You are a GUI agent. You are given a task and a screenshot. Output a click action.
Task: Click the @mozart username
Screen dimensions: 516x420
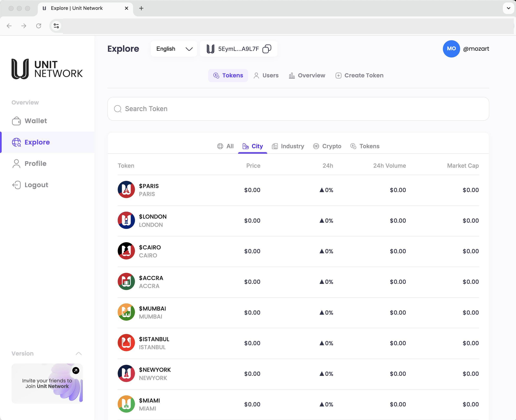(x=476, y=49)
